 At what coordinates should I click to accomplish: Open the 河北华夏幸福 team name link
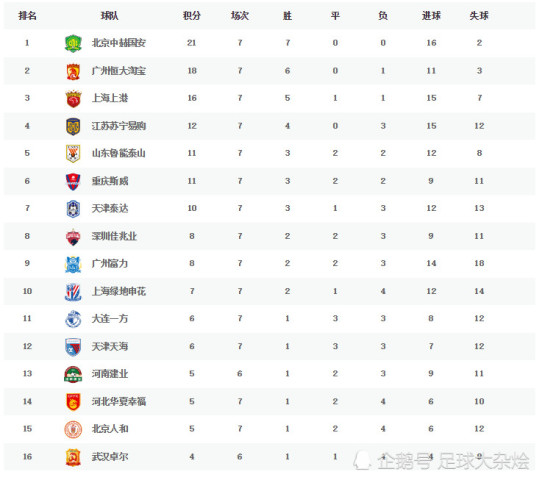pyautogui.click(x=119, y=402)
